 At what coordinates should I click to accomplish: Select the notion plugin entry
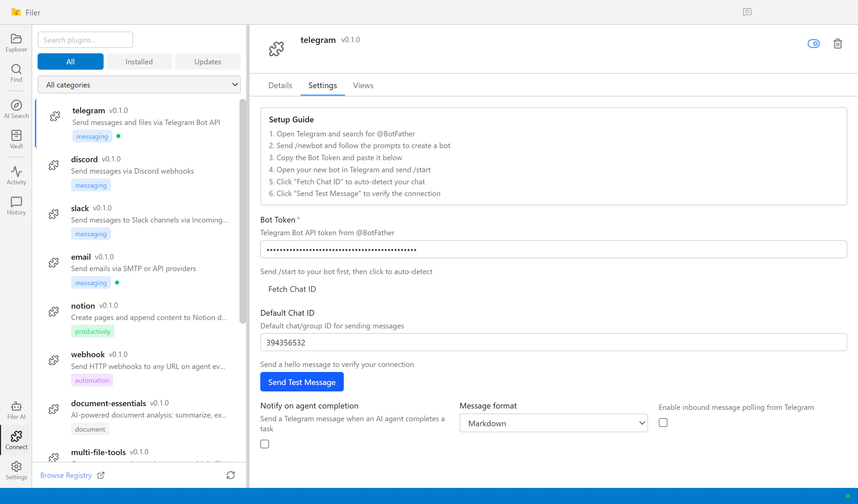point(137,319)
